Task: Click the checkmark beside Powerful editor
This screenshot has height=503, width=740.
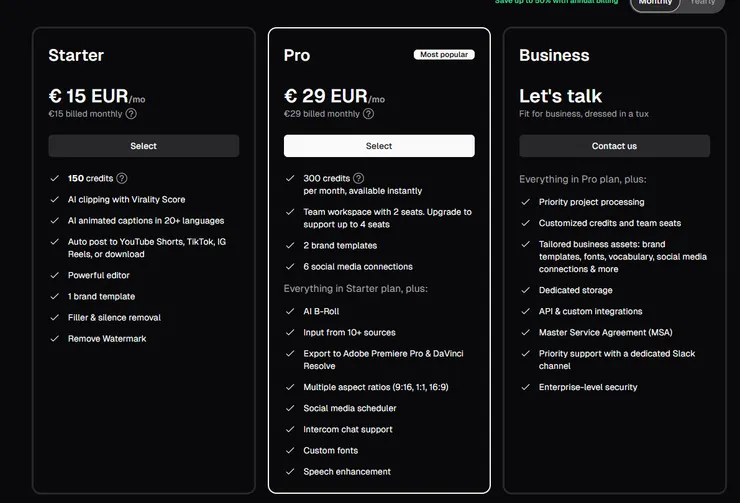Action: [54, 275]
